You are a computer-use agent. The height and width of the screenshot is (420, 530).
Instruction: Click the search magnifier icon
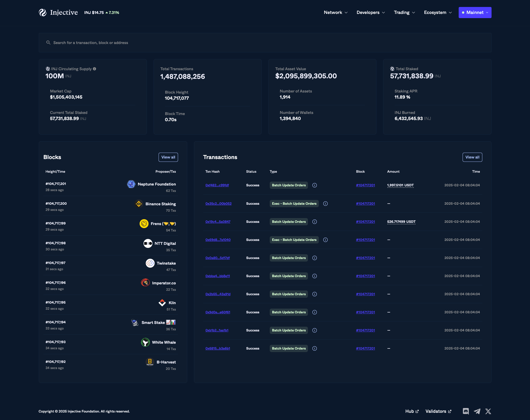[48, 43]
